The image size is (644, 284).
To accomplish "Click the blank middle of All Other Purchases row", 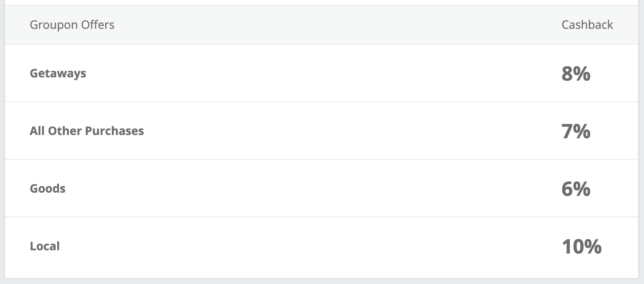I will click(322, 131).
